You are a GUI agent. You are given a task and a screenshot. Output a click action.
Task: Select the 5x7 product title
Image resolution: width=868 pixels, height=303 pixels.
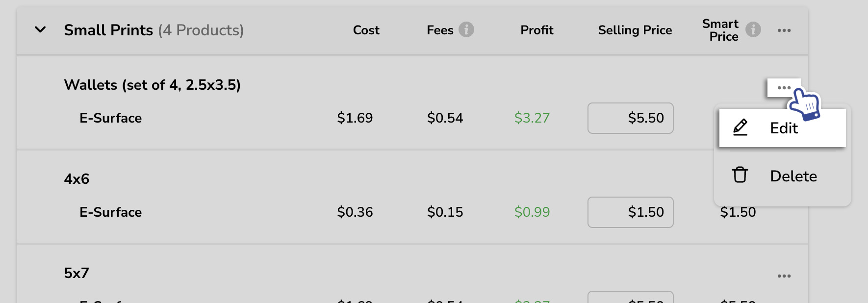pyautogui.click(x=77, y=273)
